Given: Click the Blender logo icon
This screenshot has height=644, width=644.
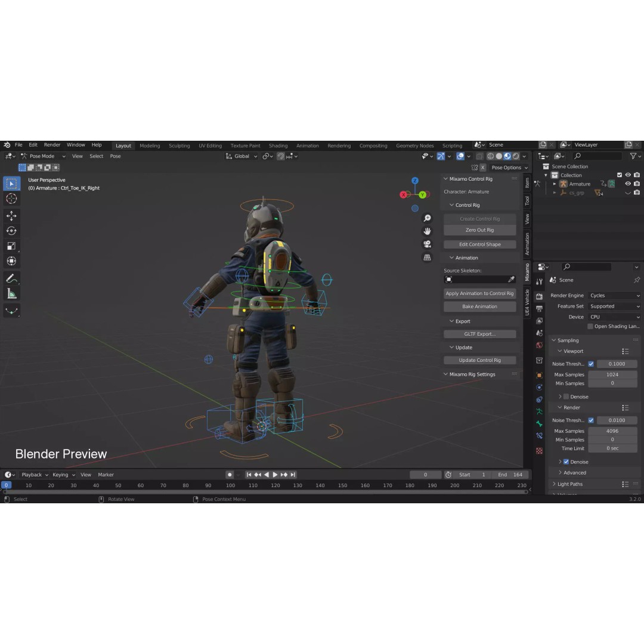Looking at the screenshot, I should point(7,145).
